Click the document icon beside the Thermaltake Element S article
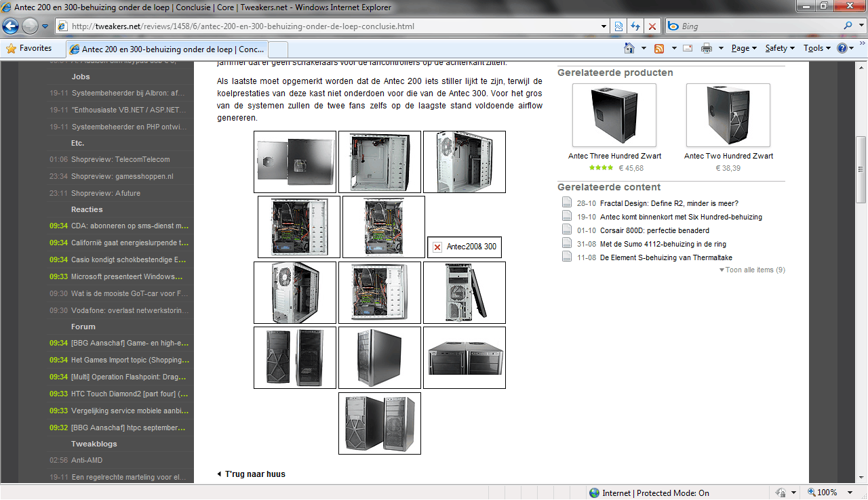 coord(567,257)
